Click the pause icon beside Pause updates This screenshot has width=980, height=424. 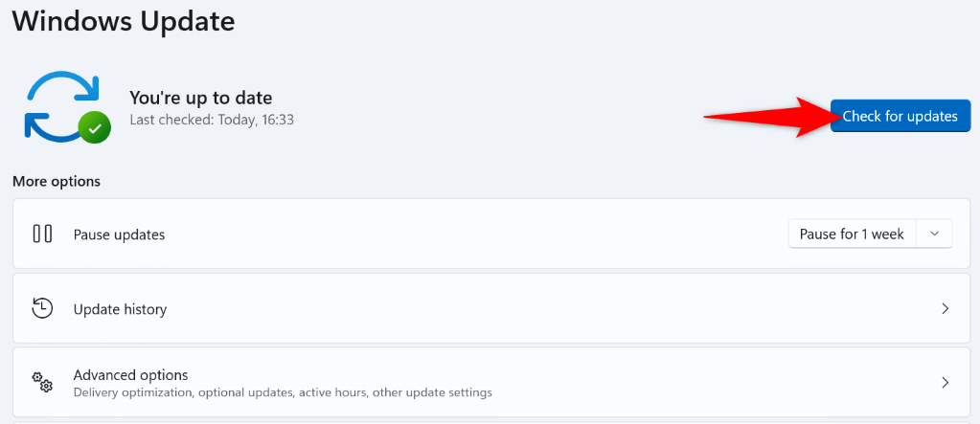(x=42, y=234)
